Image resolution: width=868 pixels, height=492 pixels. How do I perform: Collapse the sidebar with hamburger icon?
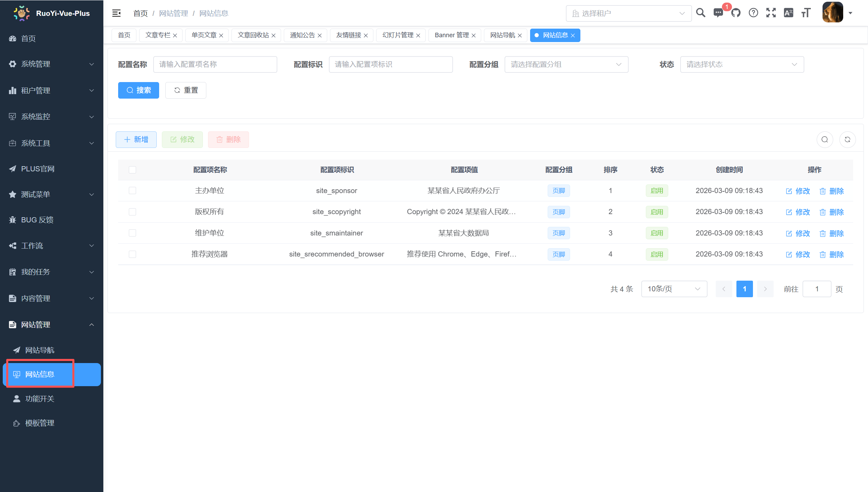point(116,13)
